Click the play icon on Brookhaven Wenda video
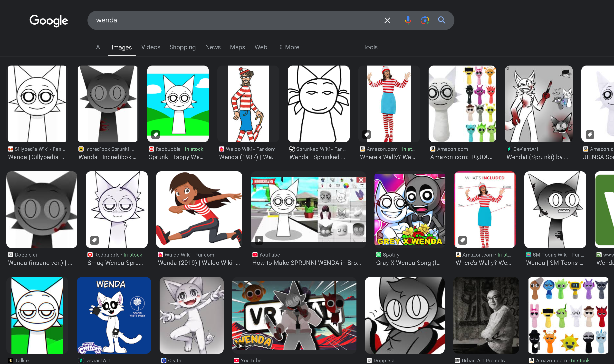This screenshot has height=364, width=614. (259, 240)
